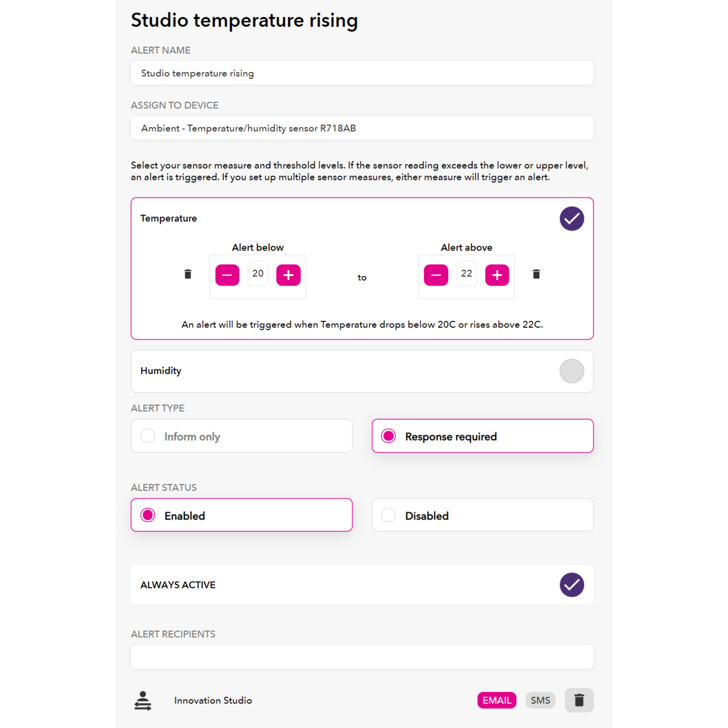
Task: Click the Innovation Studio group icon
Action: (143, 700)
